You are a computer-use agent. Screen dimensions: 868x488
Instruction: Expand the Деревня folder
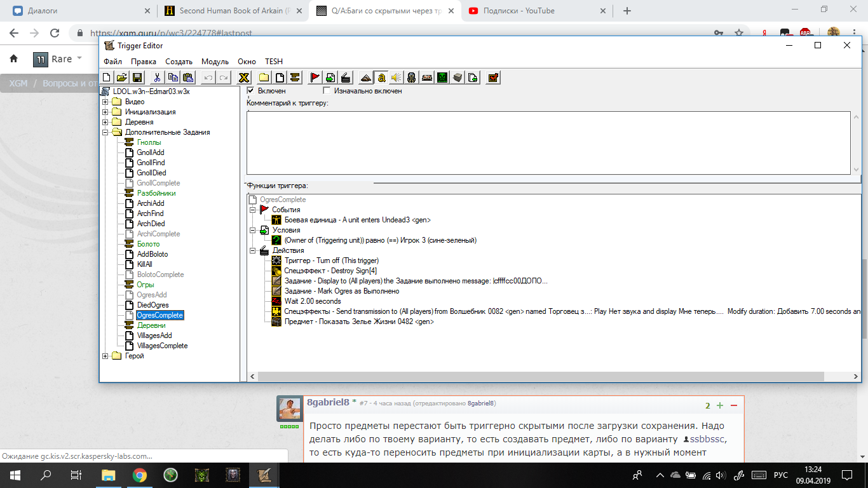[105, 122]
